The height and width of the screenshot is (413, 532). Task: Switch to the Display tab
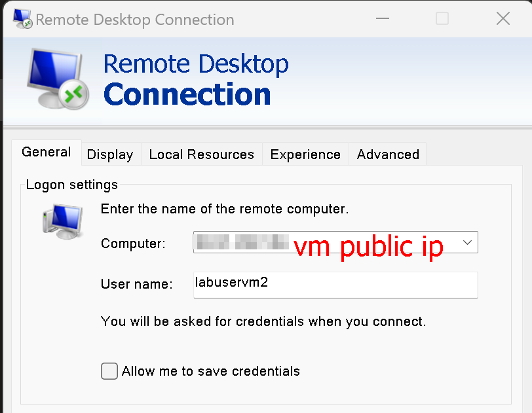tap(110, 154)
